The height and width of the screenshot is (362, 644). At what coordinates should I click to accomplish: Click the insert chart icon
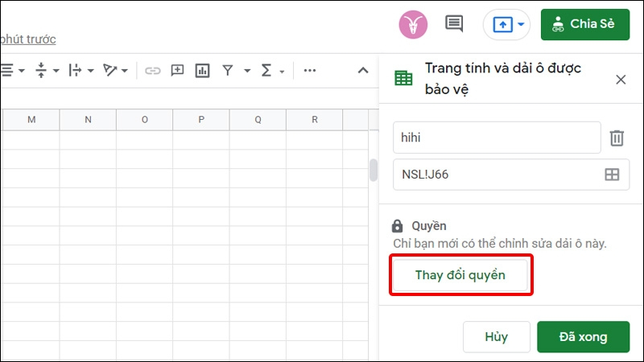coord(202,71)
